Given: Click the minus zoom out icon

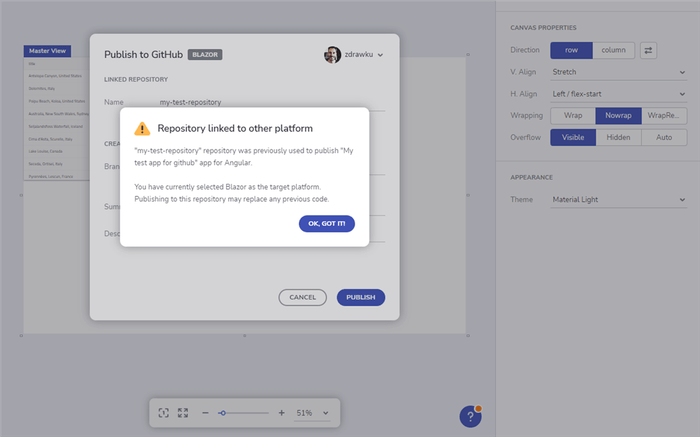Looking at the screenshot, I should 205,413.
